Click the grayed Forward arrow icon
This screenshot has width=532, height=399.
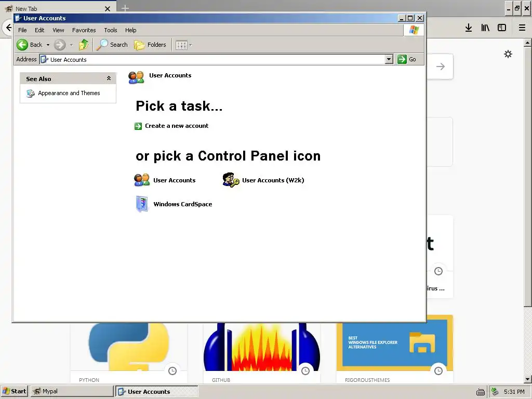click(x=60, y=45)
